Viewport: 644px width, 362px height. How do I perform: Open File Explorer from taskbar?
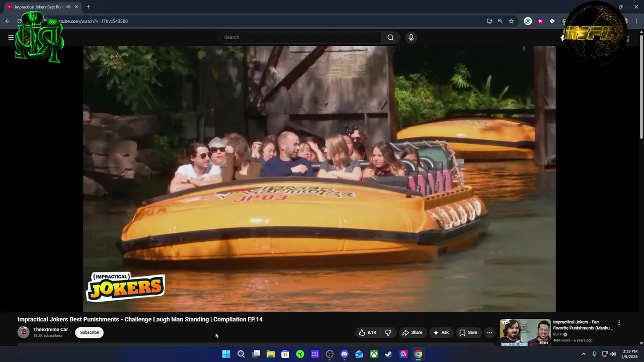[271, 354]
